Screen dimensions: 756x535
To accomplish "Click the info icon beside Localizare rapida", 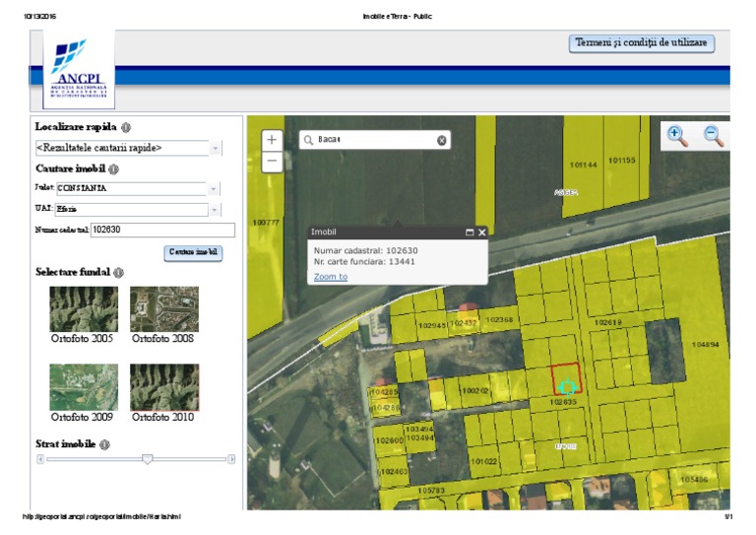I will (126, 127).
